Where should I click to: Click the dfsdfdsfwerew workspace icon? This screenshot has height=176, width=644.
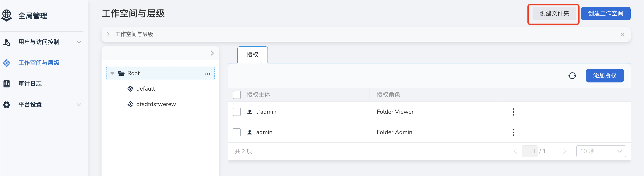(130, 104)
